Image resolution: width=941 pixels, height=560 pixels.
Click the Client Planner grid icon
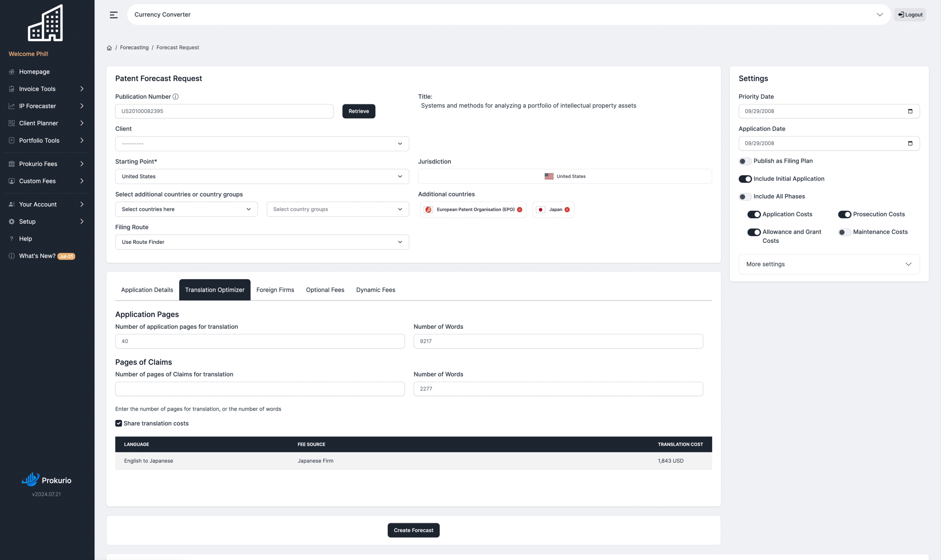[12, 123]
